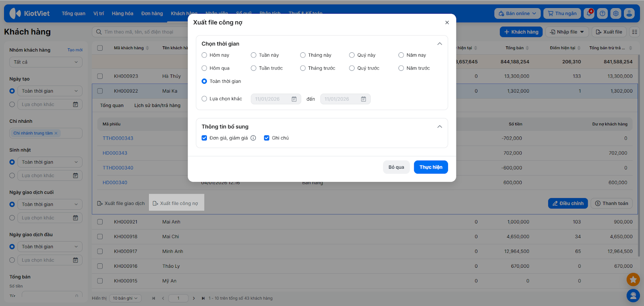Image resolution: width=644 pixels, height=306 pixels.
Task: Close the Xuất file công nợ dialog
Action: (447, 23)
